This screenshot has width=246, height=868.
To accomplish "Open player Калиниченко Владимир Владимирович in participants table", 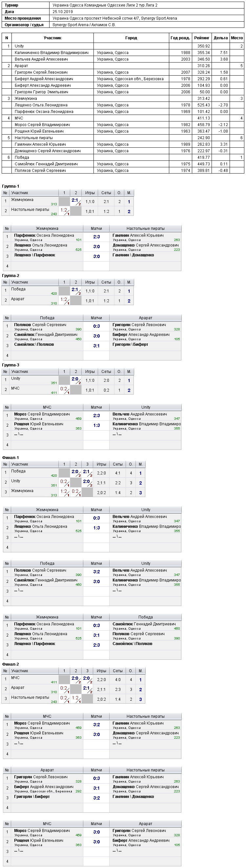I will click(x=51, y=53).
